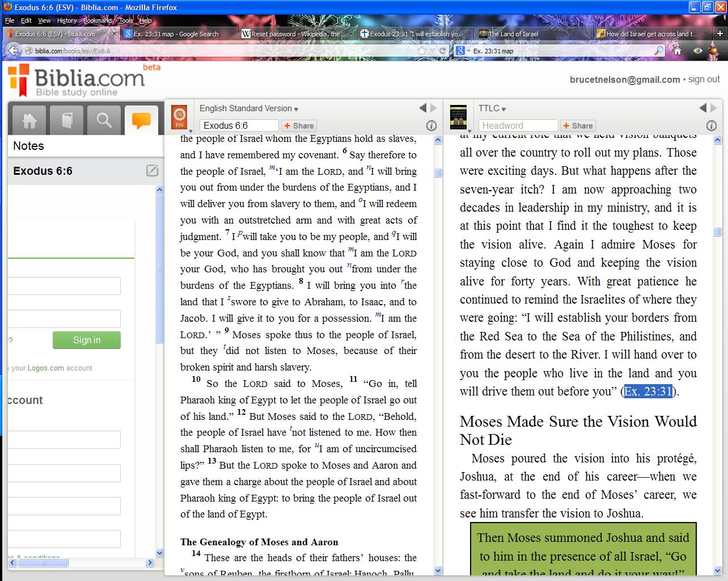Reload the current page
The height and width of the screenshot is (581, 728).
[x=442, y=50]
